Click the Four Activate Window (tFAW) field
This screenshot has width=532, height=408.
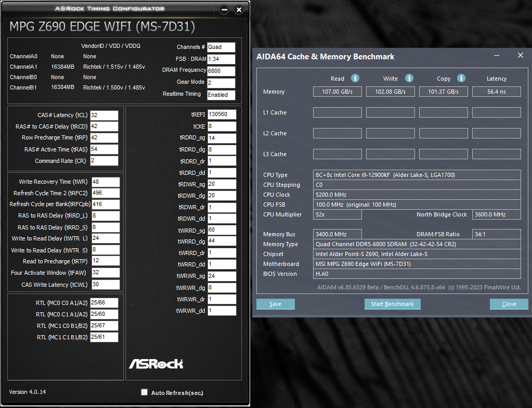106,273
